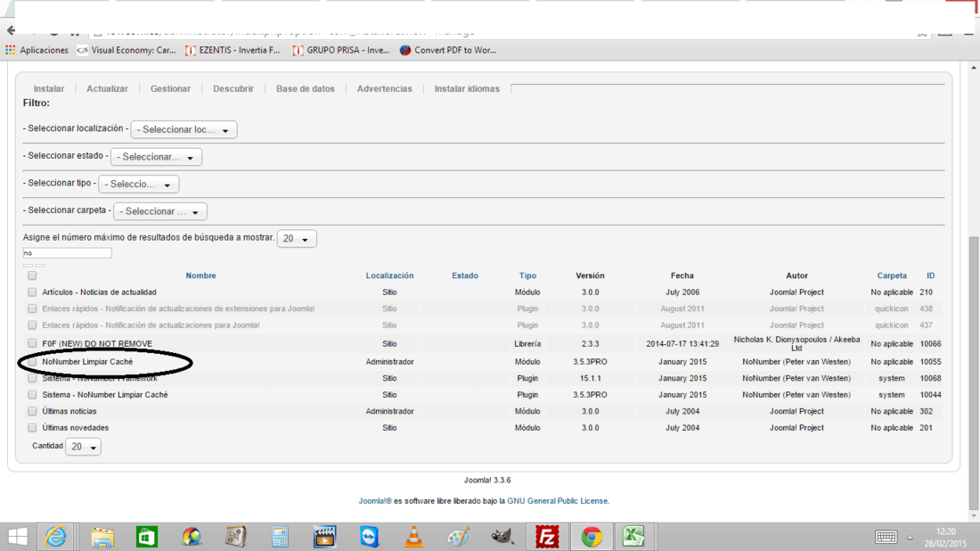This screenshot has height=551, width=980.
Task: Click the scrollbar down arrow
Action: [x=973, y=516]
